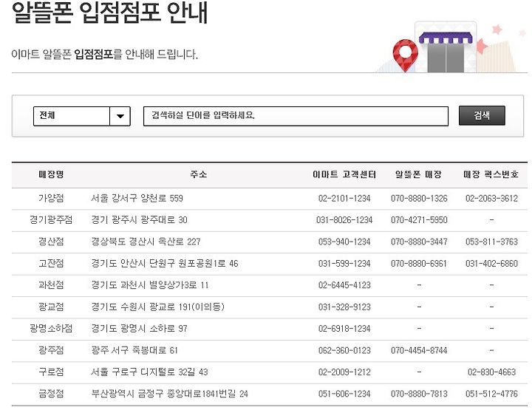Select 알뜰폰 number 070-8880-3447
Screen dimensions: 532x410
419,242
